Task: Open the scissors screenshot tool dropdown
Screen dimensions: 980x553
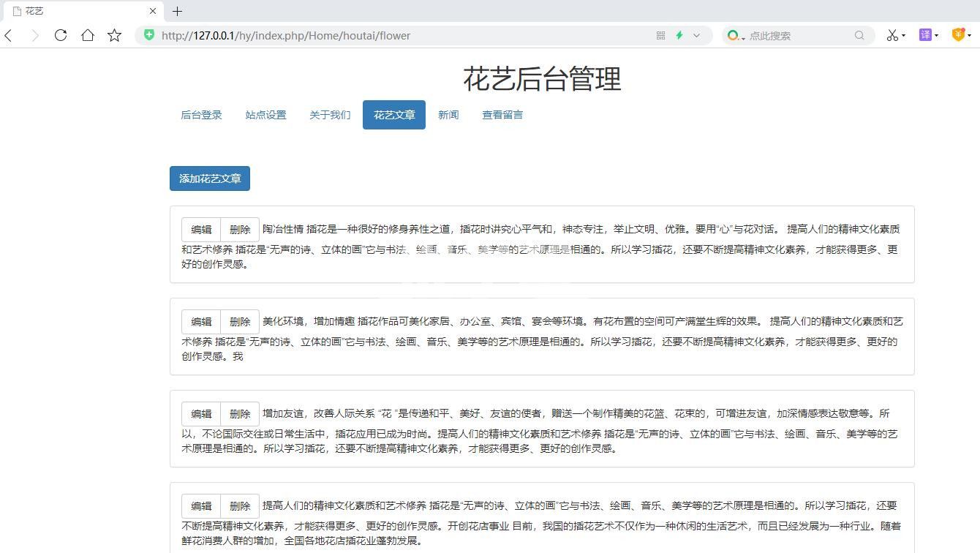Action: click(903, 35)
